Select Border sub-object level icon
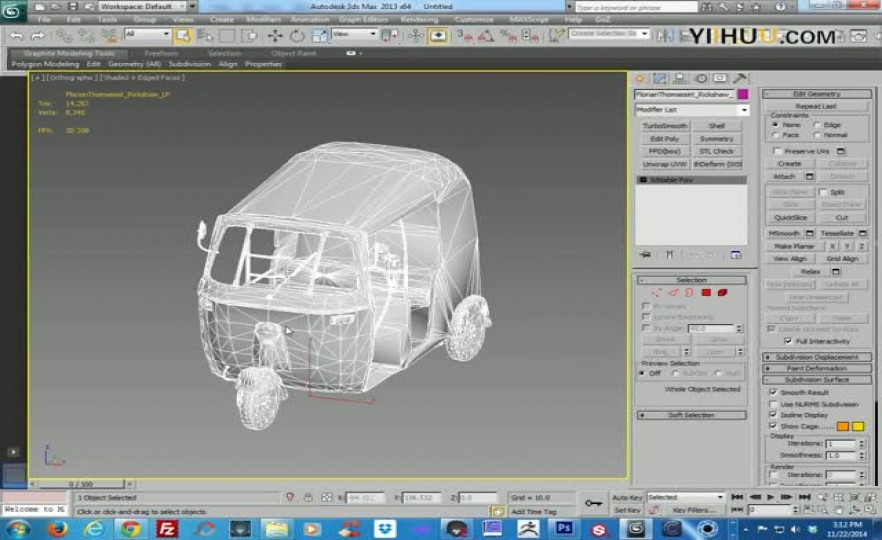 pyautogui.click(x=689, y=292)
